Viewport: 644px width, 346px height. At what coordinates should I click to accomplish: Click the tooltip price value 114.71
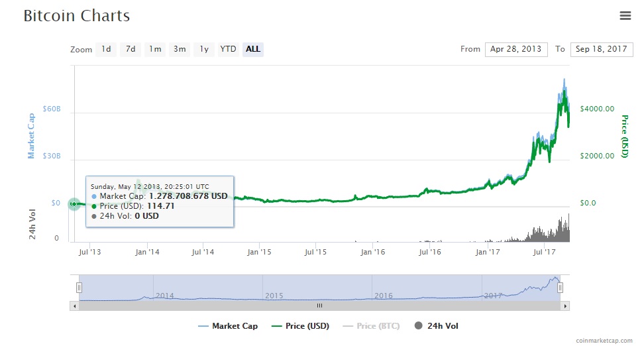tap(160, 206)
